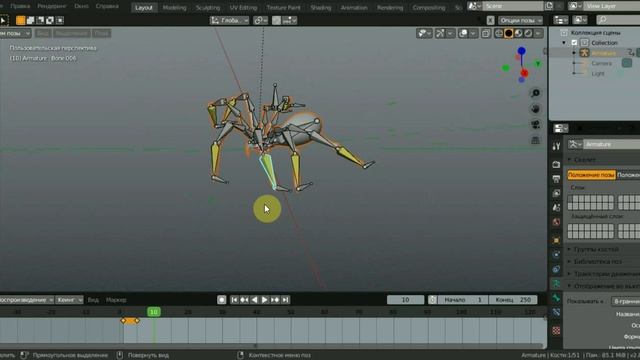Open the outliner display mode dropdown
Viewport: 640px width, 360px height.
pyautogui.click(x=561, y=20)
